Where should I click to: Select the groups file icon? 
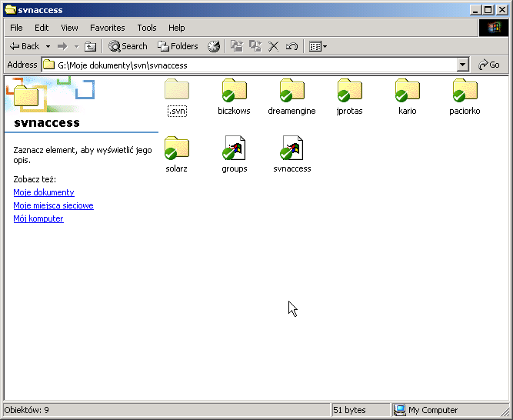point(235,148)
